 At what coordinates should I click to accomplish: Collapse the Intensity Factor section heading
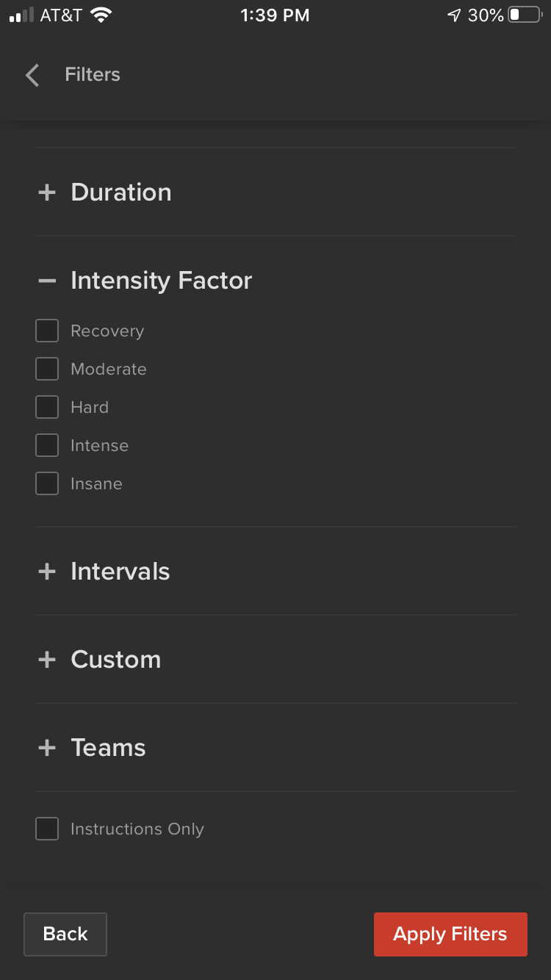(x=162, y=281)
